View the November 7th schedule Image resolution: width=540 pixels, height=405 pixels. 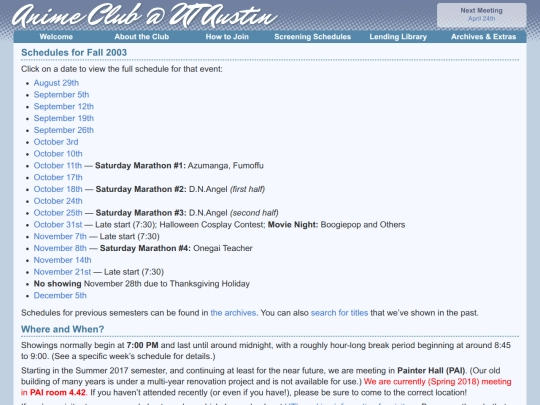click(x=60, y=236)
